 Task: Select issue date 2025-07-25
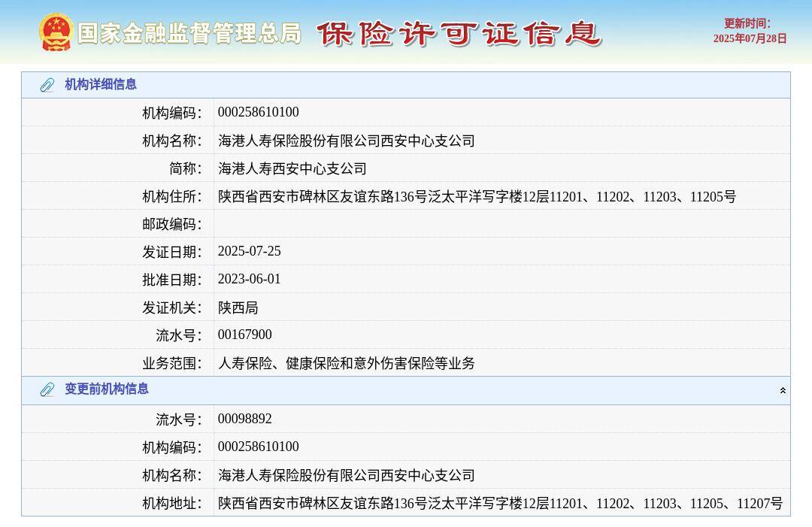tap(249, 251)
